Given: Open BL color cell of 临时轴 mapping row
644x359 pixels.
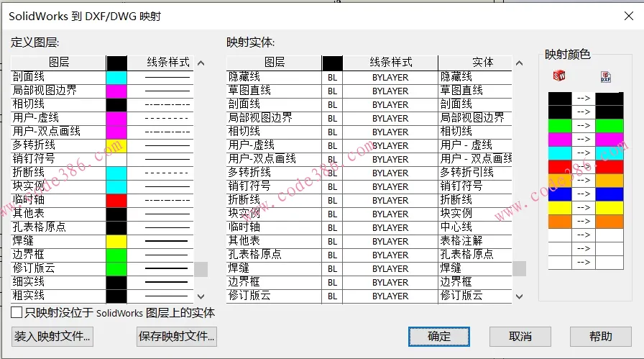Looking at the screenshot, I should [x=332, y=227].
